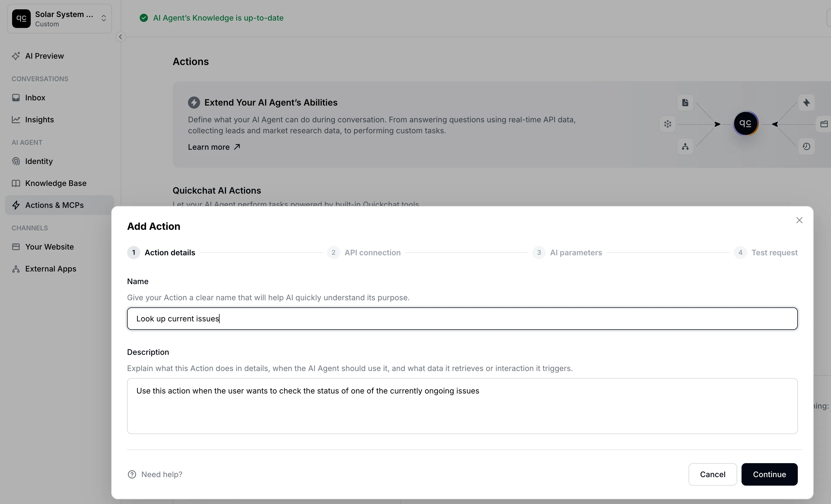The height and width of the screenshot is (504, 831).
Task: Click the lightning bolt icon beside Extend heading
Action: click(x=194, y=102)
